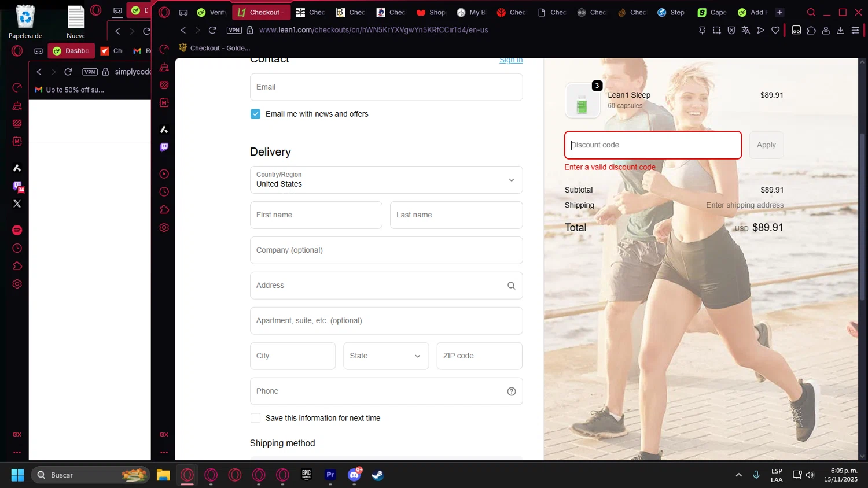Open Discord from the taskbar

coord(354,475)
